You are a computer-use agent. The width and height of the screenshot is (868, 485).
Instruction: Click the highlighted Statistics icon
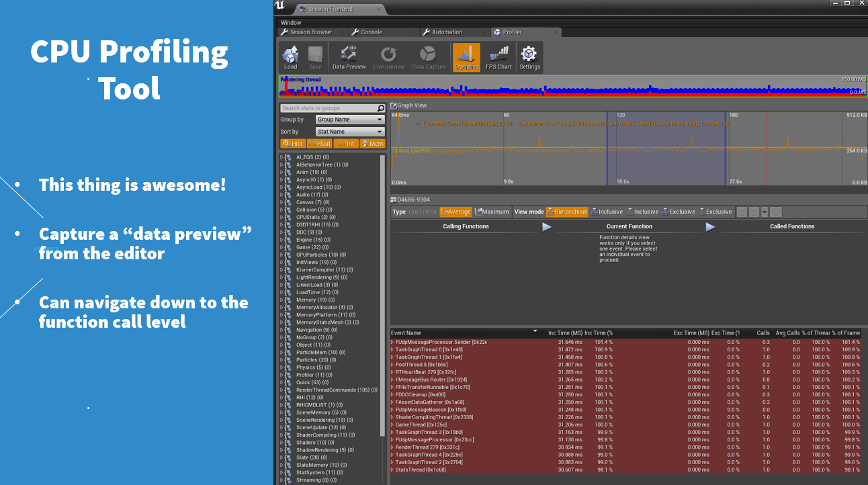click(466, 57)
